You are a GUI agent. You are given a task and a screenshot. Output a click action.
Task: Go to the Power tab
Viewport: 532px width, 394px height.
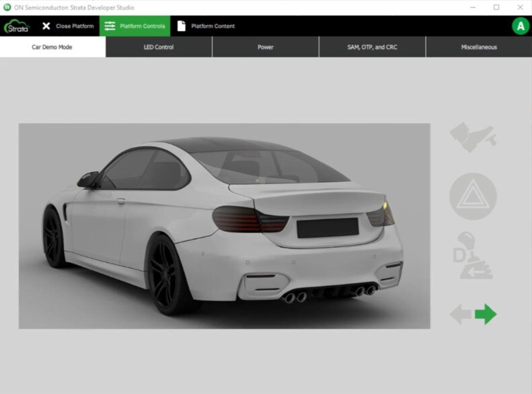click(x=265, y=47)
